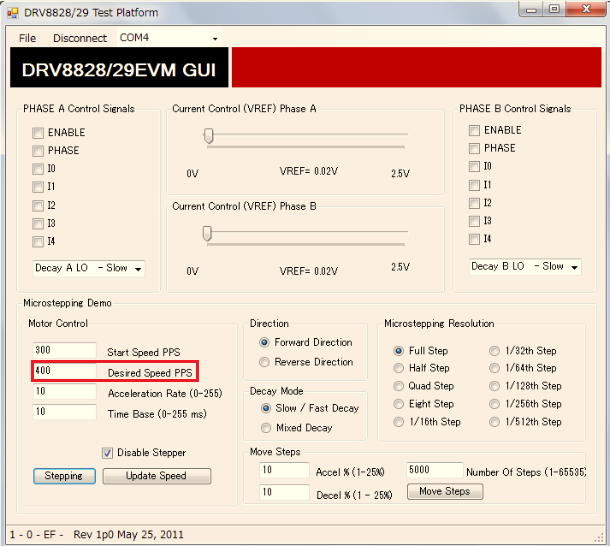The width and height of the screenshot is (610, 546).
Task: Close the DRV8828/29 Test Platform window
Action: point(586,9)
